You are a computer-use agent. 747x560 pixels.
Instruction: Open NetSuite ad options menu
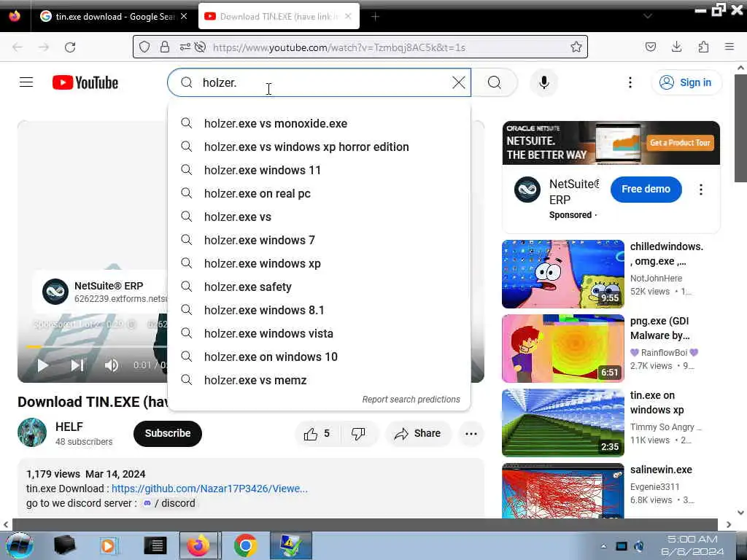click(701, 190)
